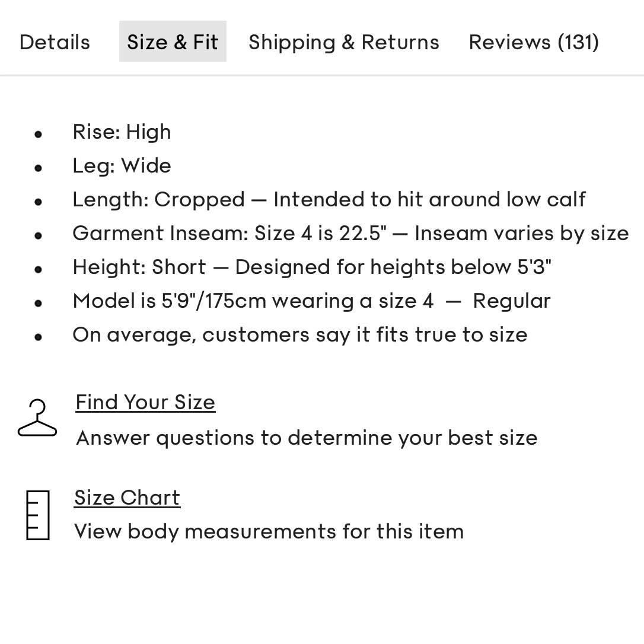Click the bullet before the true to size note
Image resolution: width=644 pixels, height=644 pixels.
pos(39,336)
